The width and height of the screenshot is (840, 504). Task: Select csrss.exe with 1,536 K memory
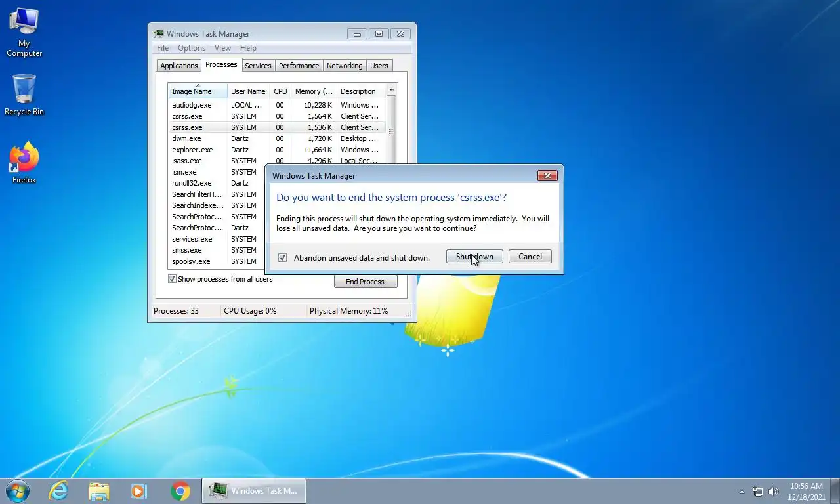(277, 127)
